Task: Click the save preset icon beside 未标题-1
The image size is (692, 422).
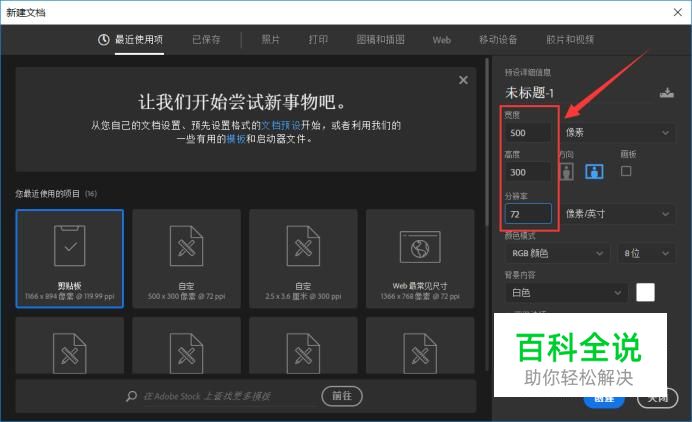Action: pos(666,93)
